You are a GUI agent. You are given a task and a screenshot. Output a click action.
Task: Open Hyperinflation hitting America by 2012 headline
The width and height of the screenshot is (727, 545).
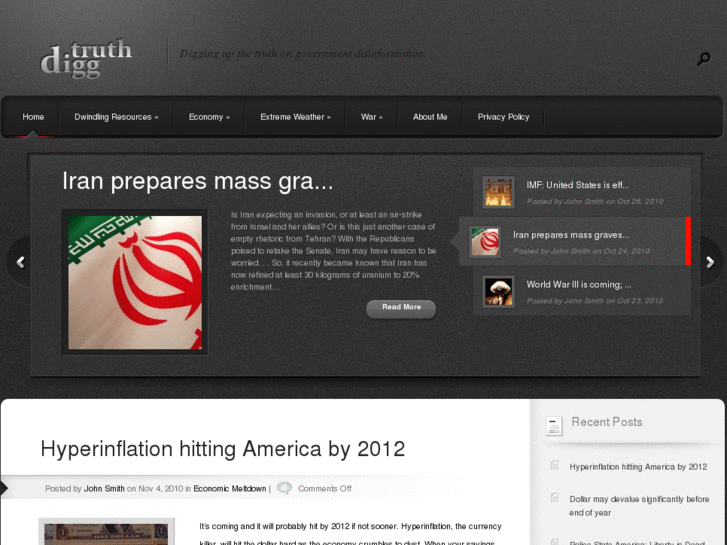click(x=223, y=449)
